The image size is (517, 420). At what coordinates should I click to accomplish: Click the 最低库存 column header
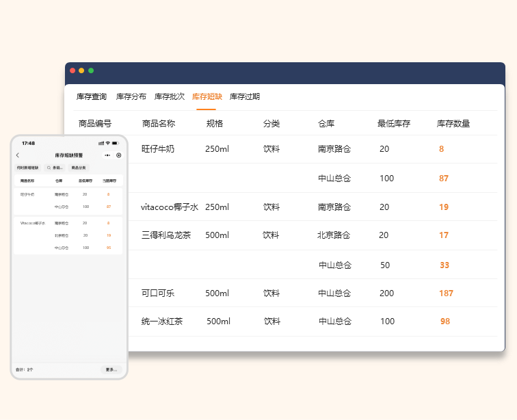pyautogui.click(x=394, y=124)
